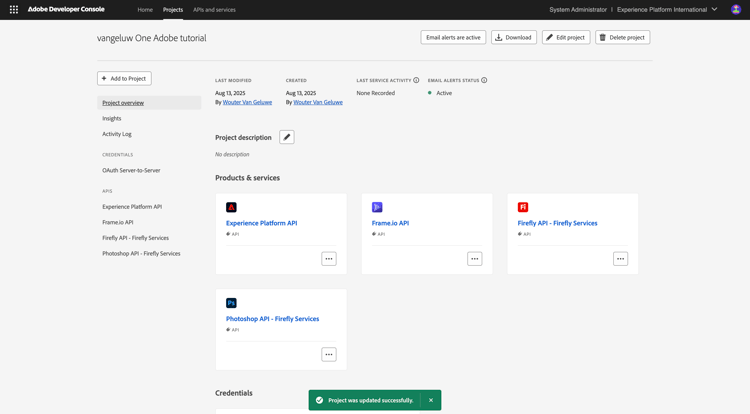
Task: Select Frame.io API in the sidebar
Action: pyautogui.click(x=118, y=222)
